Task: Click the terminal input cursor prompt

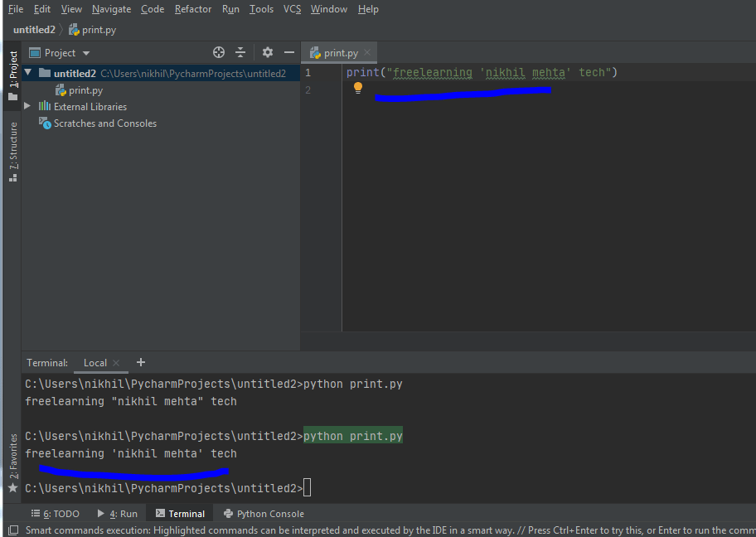Action: (x=307, y=488)
